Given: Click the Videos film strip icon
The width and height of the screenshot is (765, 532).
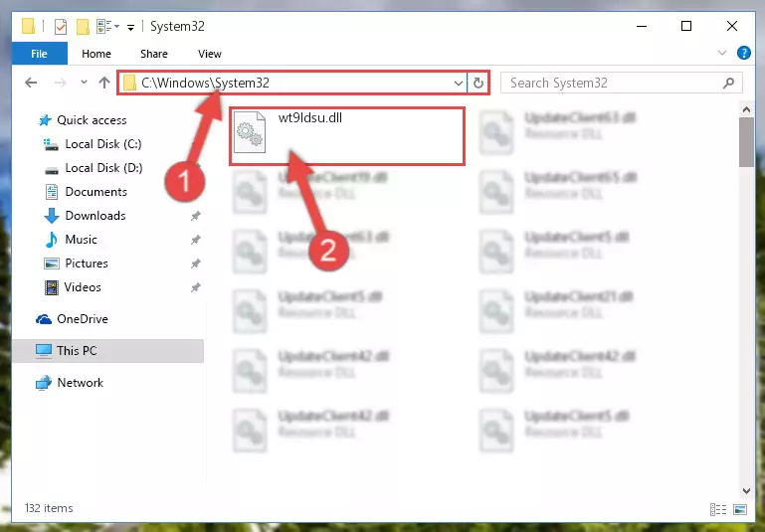Looking at the screenshot, I should pos(51,287).
